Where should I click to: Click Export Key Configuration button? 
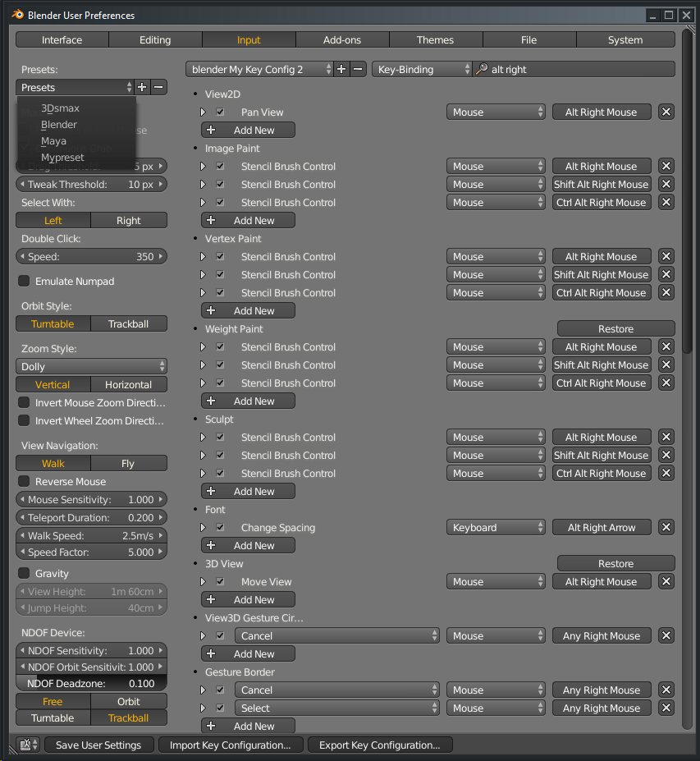click(x=379, y=745)
